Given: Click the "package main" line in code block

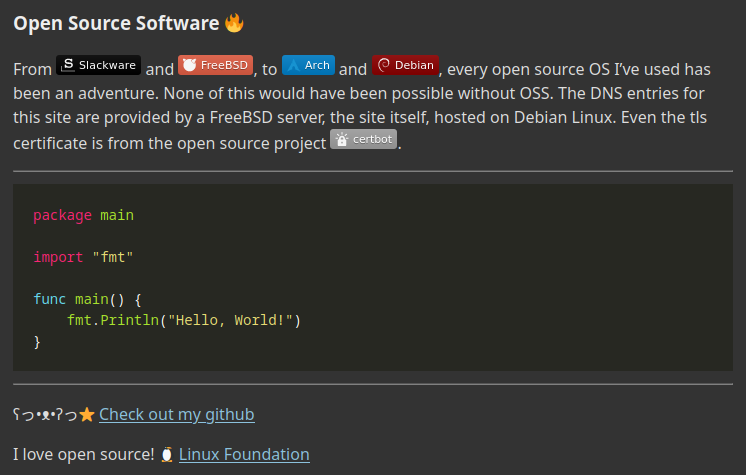Looking at the screenshot, I should [x=83, y=215].
